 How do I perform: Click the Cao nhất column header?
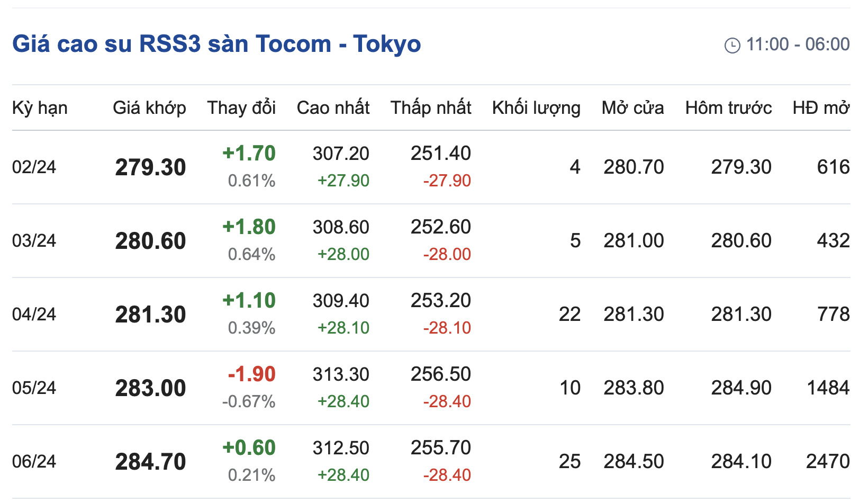333,108
